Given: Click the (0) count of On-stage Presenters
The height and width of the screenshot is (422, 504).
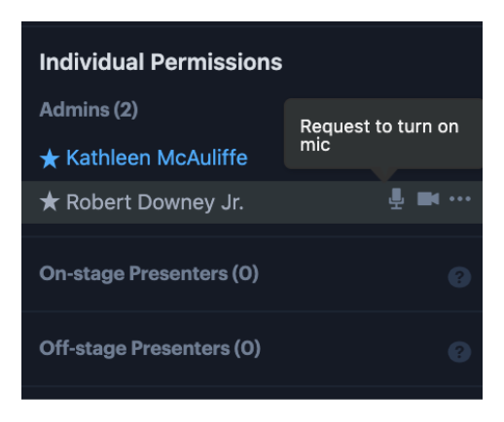Looking at the screenshot, I should pos(245,274).
